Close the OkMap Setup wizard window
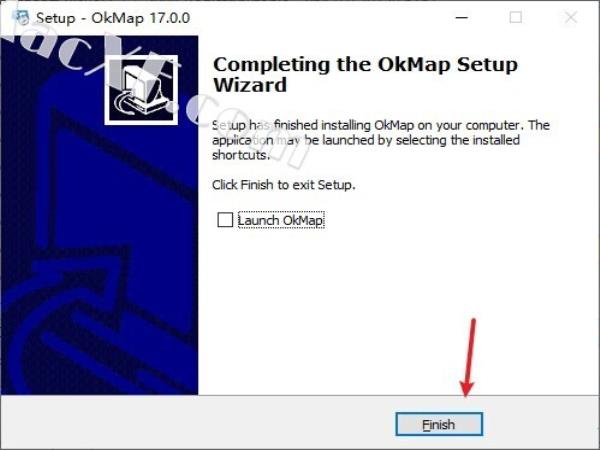 [571, 18]
